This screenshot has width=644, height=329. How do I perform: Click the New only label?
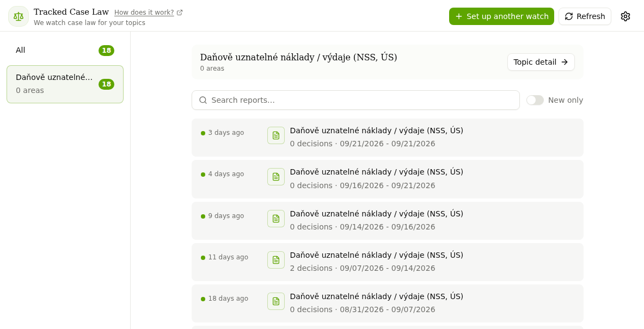[566, 100]
